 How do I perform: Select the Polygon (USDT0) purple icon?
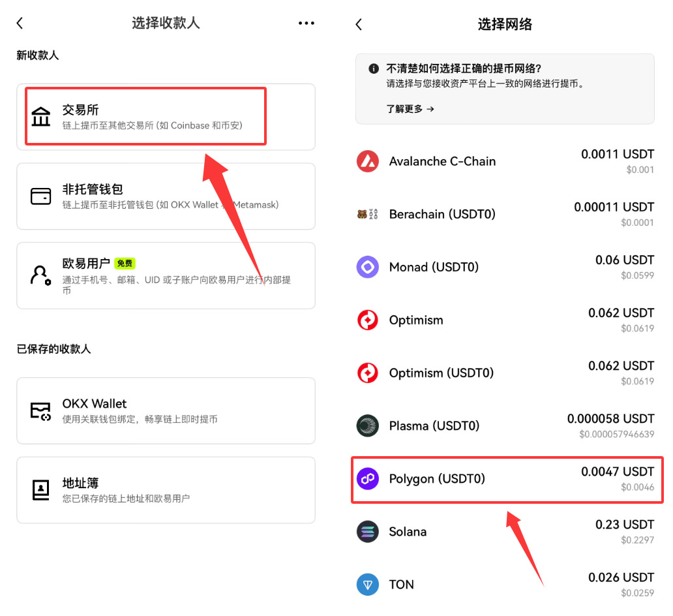(368, 479)
